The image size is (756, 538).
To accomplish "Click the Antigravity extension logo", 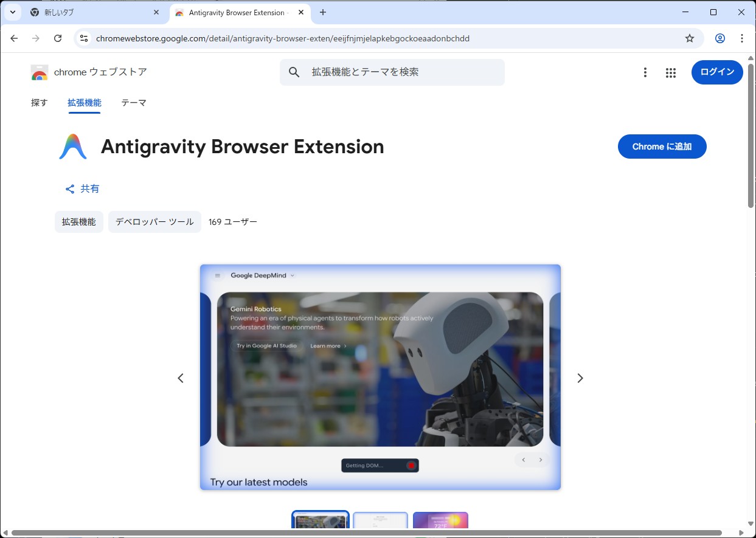I will point(73,147).
